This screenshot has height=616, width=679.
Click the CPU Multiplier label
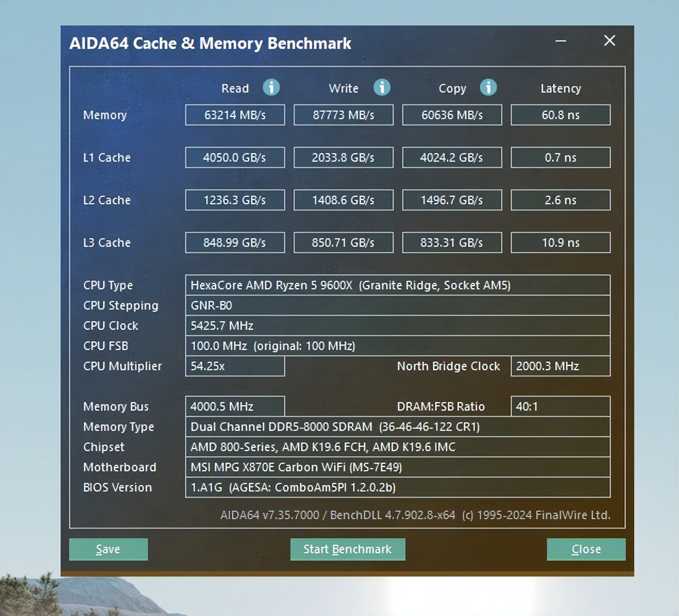tap(122, 367)
